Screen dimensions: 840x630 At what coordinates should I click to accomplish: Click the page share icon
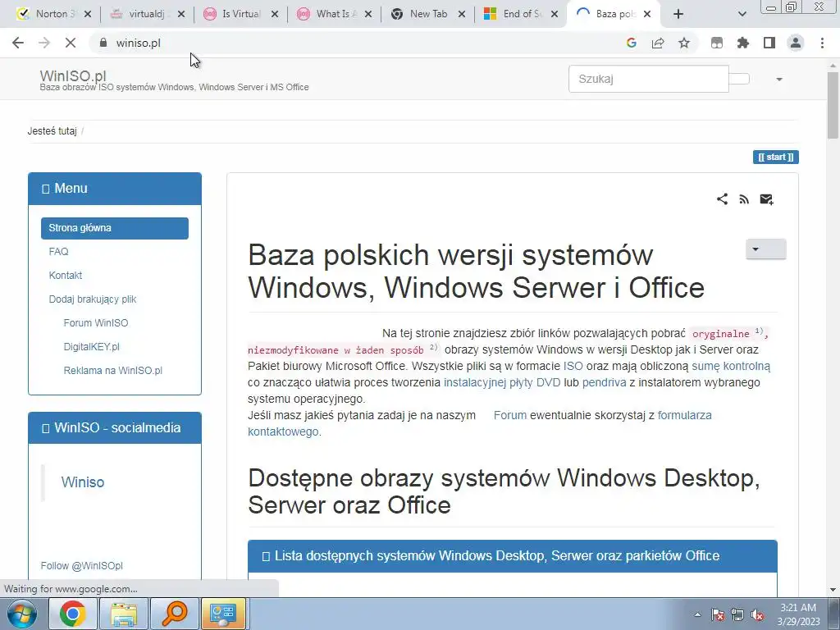coord(722,199)
